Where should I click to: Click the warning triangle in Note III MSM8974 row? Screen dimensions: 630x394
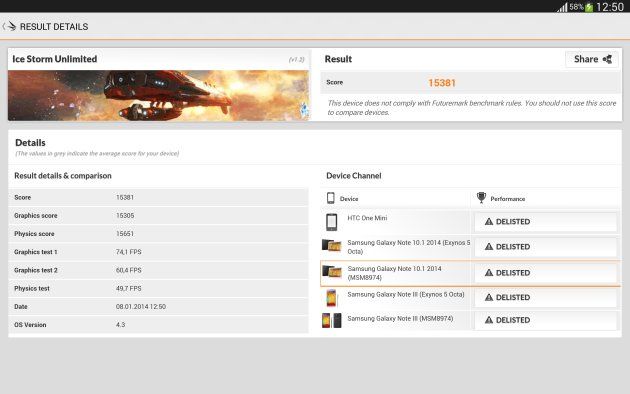489,320
